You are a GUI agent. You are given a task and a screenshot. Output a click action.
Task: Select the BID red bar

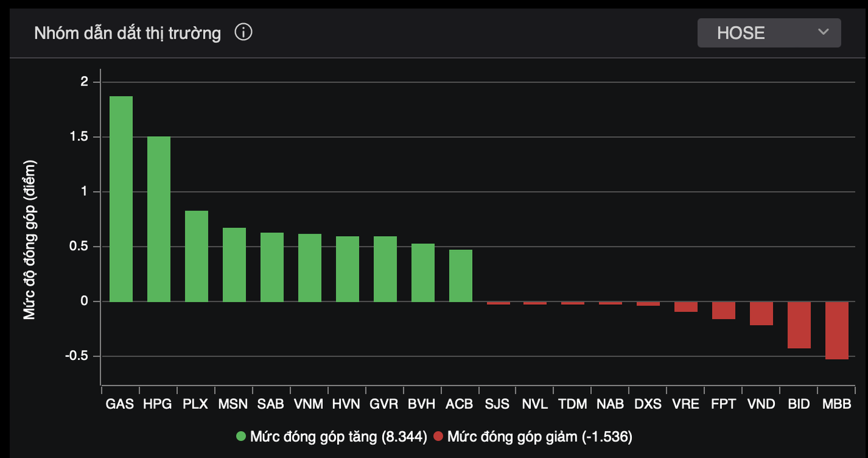[799, 325]
